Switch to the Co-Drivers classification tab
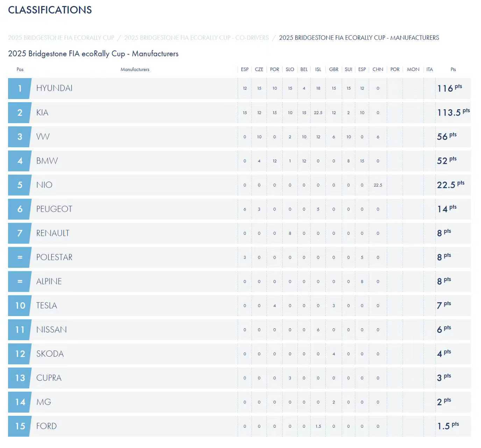Viewport: 481px width, 448px height. (196, 38)
